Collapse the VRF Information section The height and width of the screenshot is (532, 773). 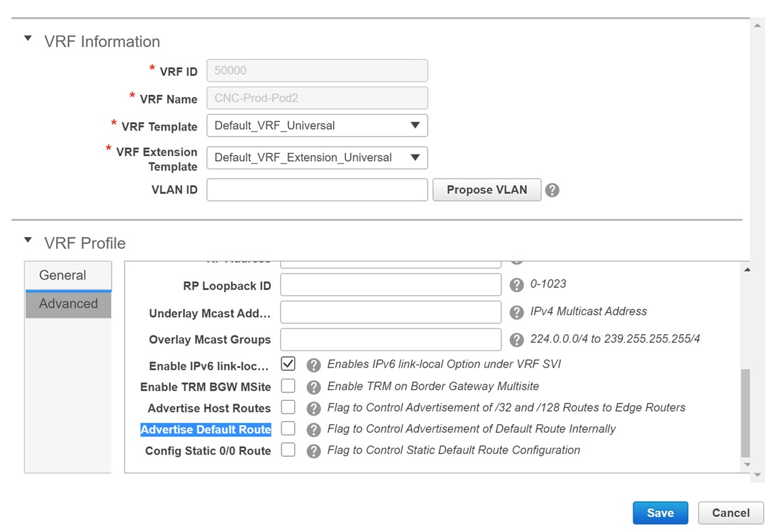pyautogui.click(x=27, y=39)
